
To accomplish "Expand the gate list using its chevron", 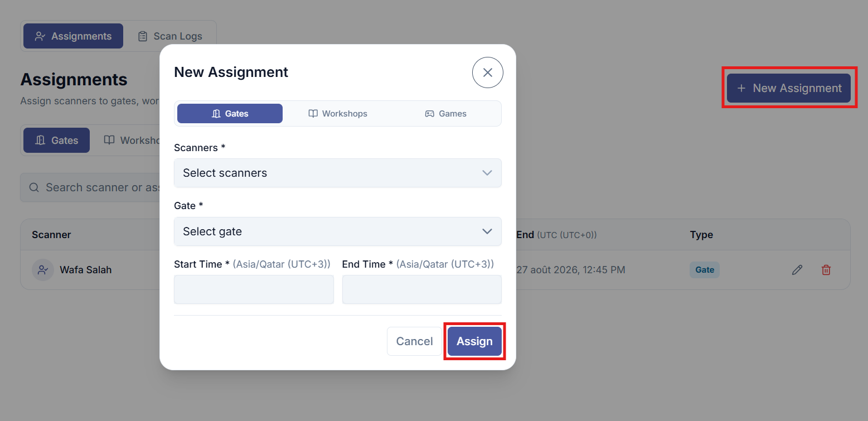I will tap(487, 231).
